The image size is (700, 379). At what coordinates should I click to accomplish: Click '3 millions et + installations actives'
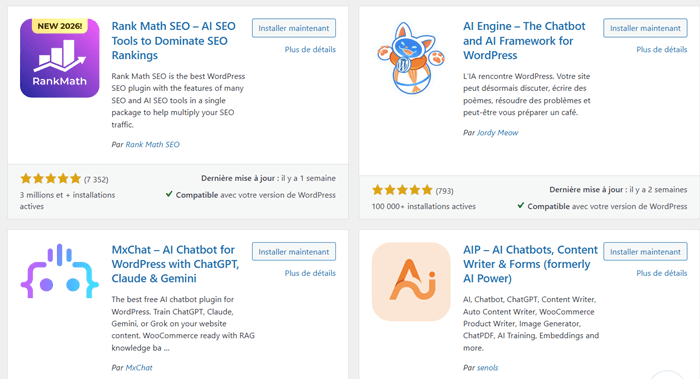point(67,200)
